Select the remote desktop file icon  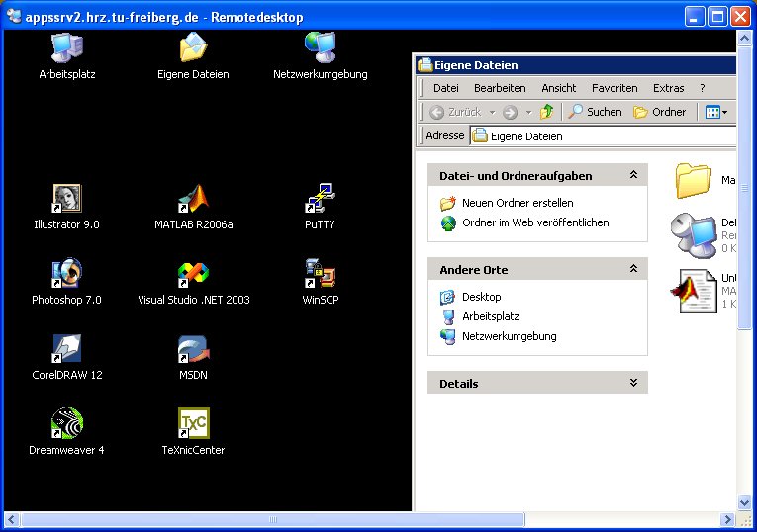[695, 235]
